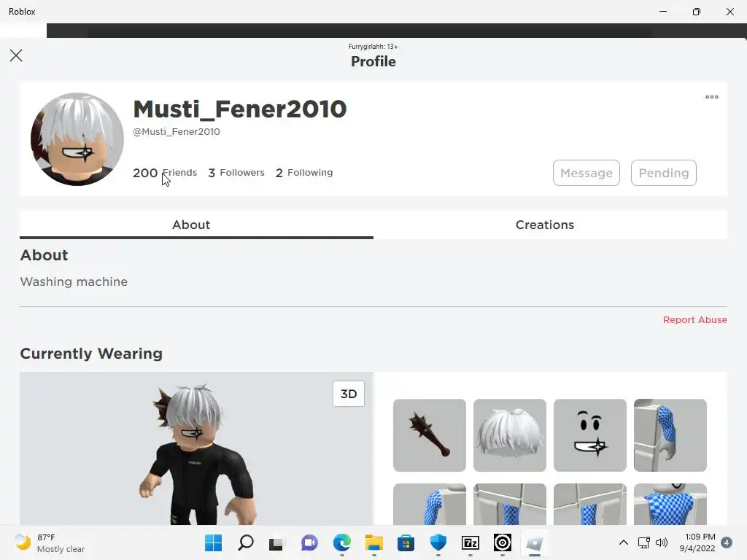Open volume control from system tray
Image resolution: width=747 pixels, height=560 pixels.
[x=662, y=542]
